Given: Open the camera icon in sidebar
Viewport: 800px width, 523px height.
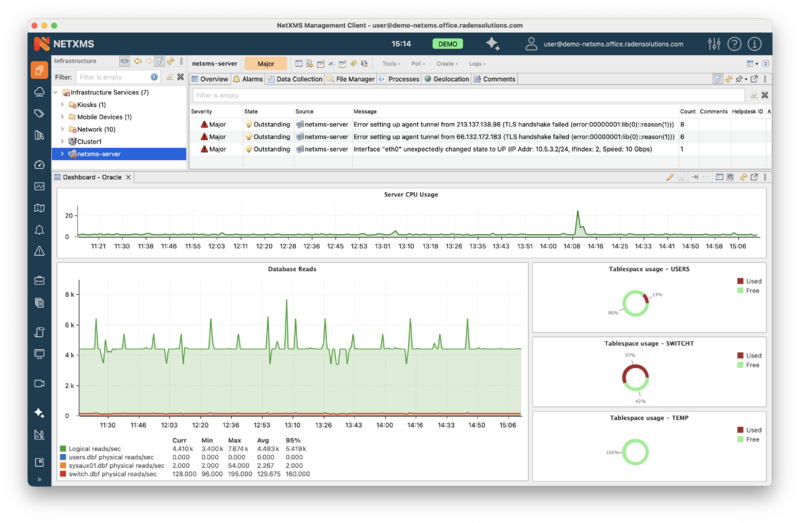Looking at the screenshot, I should pos(39,383).
